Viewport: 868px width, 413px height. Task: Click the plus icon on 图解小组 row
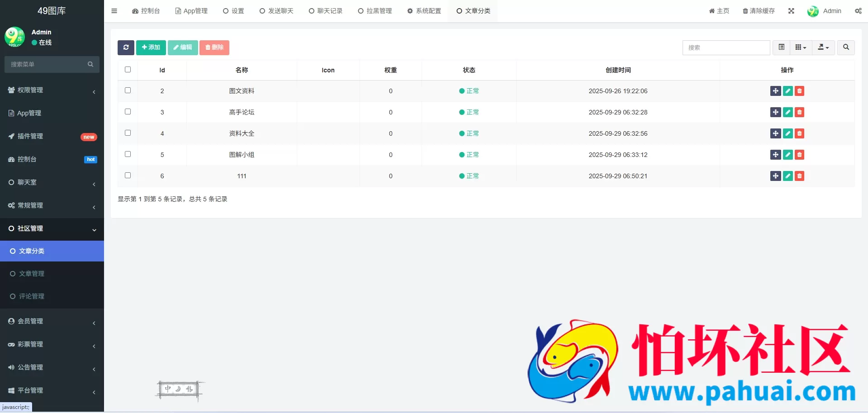pyautogui.click(x=775, y=155)
